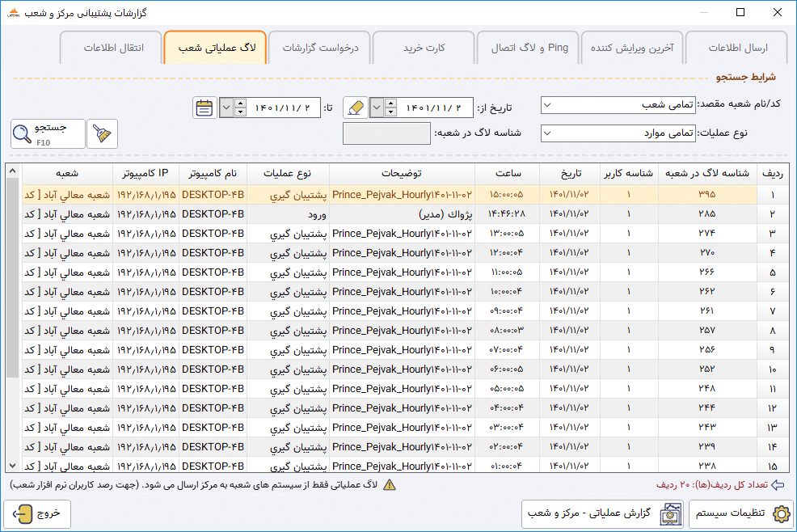Click the exit door icon on خروج
Image resolution: width=797 pixels, height=532 pixels.
(23, 513)
